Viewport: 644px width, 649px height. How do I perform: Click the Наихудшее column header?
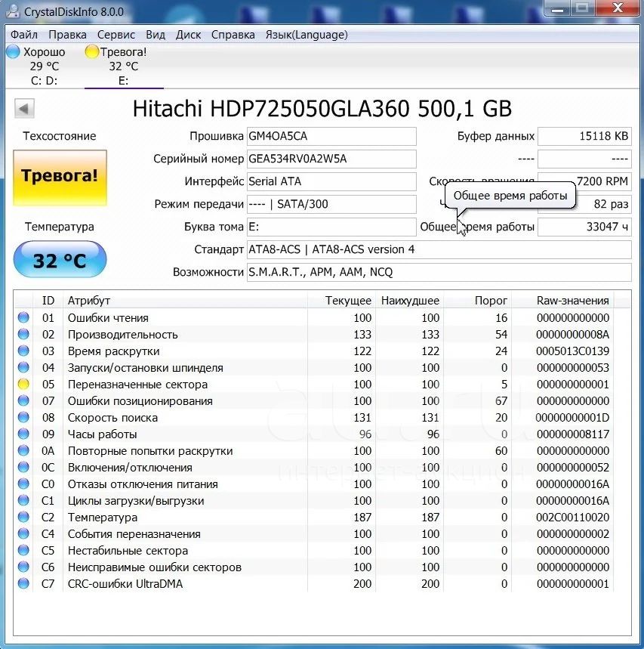coord(409,301)
